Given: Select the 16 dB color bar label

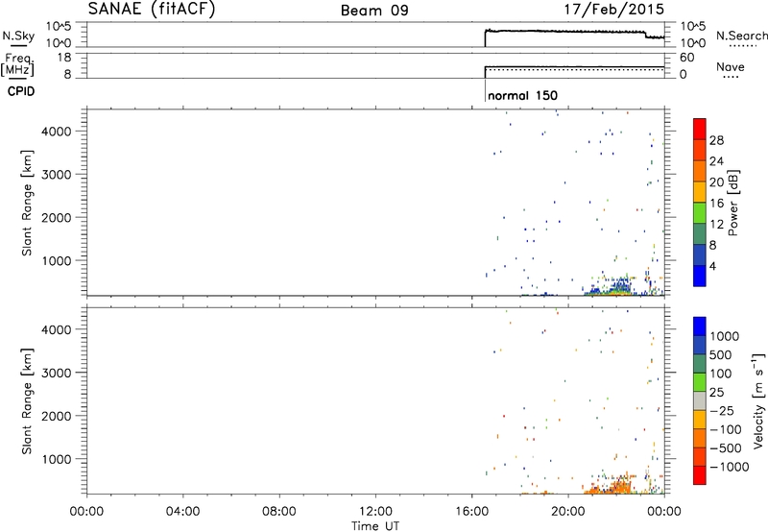Looking at the screenshot, I should click(716, 204).
